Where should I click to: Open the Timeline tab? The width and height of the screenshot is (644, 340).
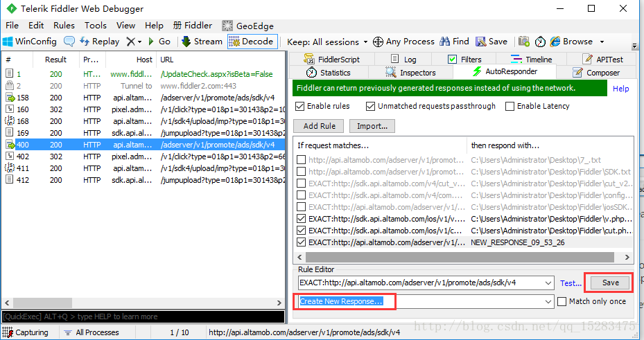click(x=532, y=59)
